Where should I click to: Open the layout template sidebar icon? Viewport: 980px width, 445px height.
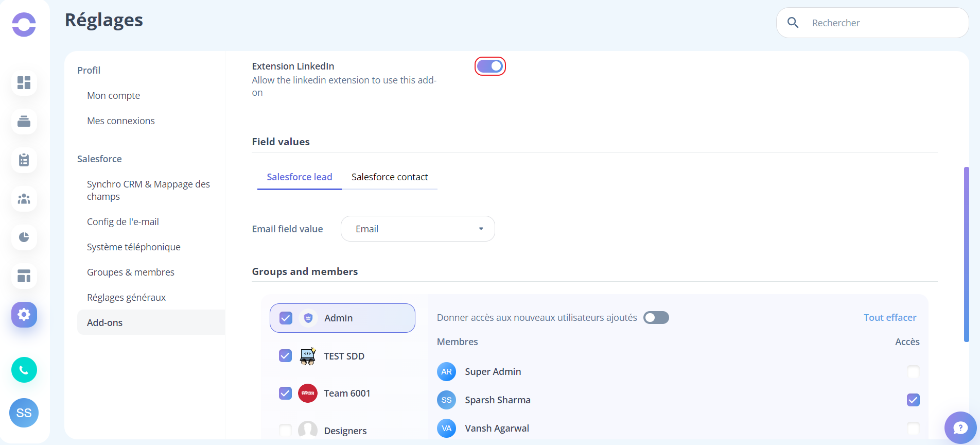[x=24, y=276]
